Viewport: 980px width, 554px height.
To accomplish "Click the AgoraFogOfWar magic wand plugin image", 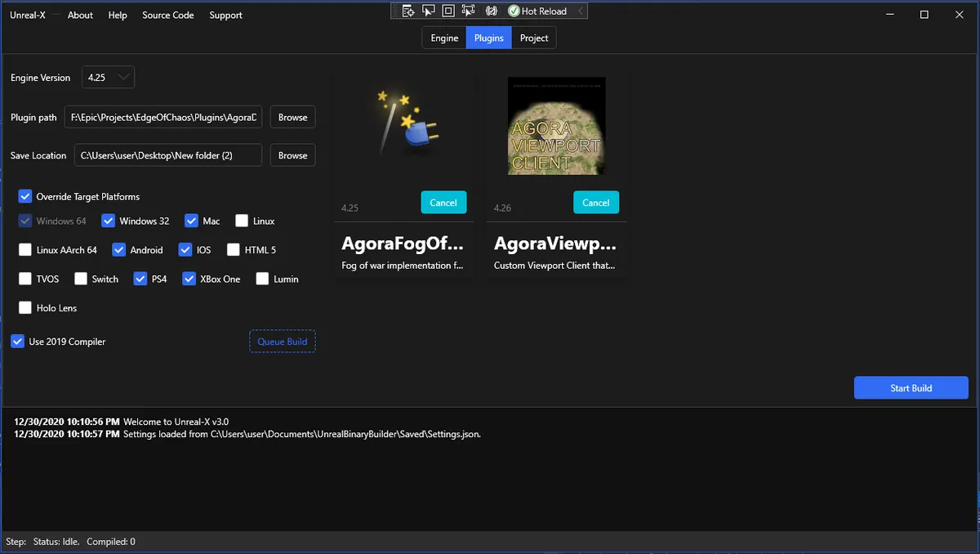I will pos(404,123).
